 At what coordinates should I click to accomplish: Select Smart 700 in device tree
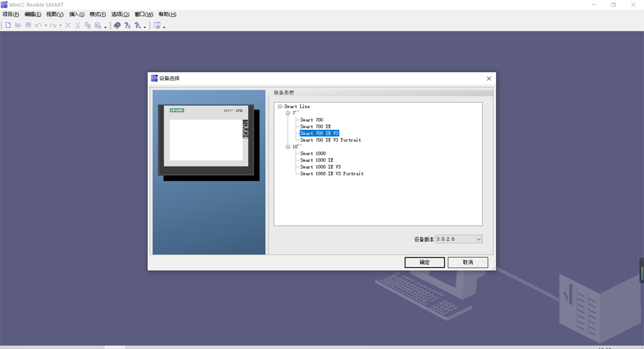coord(312,120)
